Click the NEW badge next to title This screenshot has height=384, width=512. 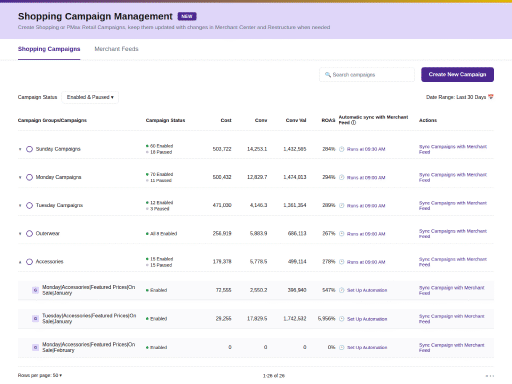[x=187, y=16]
